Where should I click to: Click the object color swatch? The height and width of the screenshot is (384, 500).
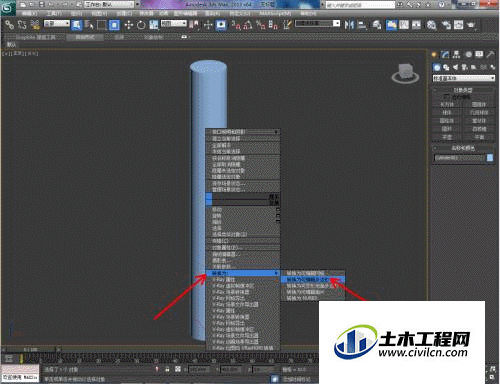click(490, 158)
